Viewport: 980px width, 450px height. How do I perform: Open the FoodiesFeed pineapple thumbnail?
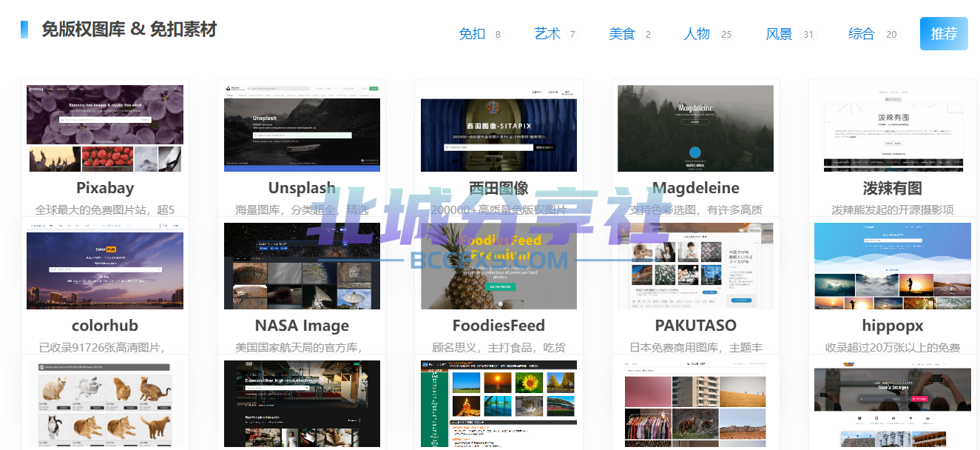point(499,266)
